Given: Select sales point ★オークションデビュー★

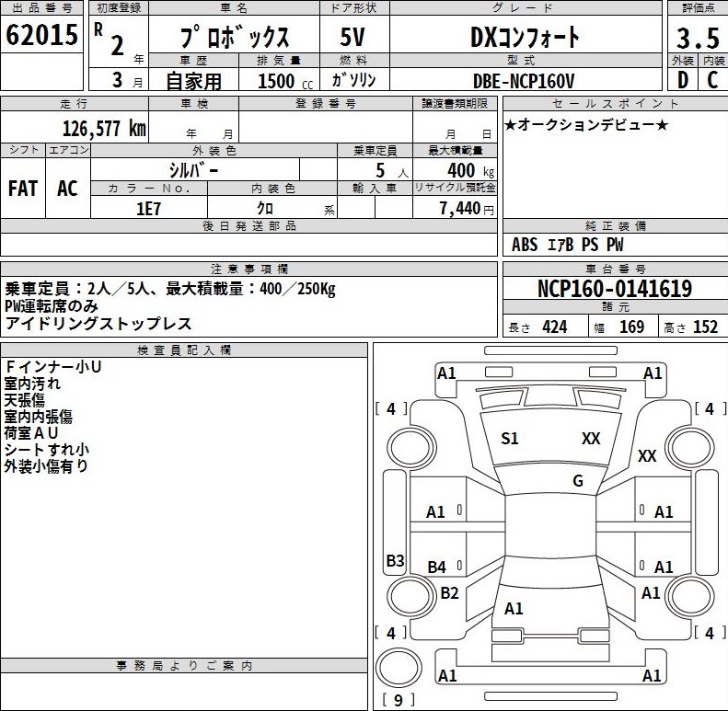Looking at the screenshot, I should pos(586,125).
